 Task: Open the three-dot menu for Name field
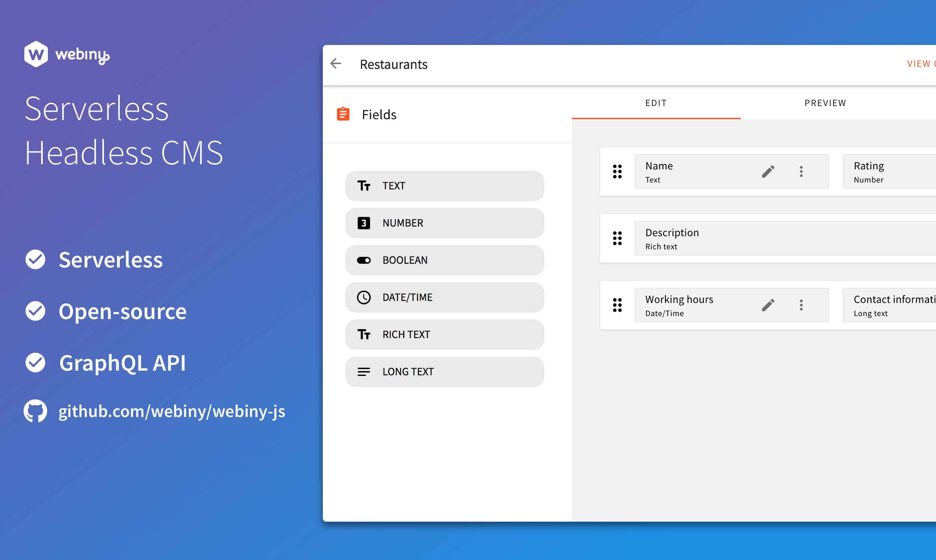(801, 172)
